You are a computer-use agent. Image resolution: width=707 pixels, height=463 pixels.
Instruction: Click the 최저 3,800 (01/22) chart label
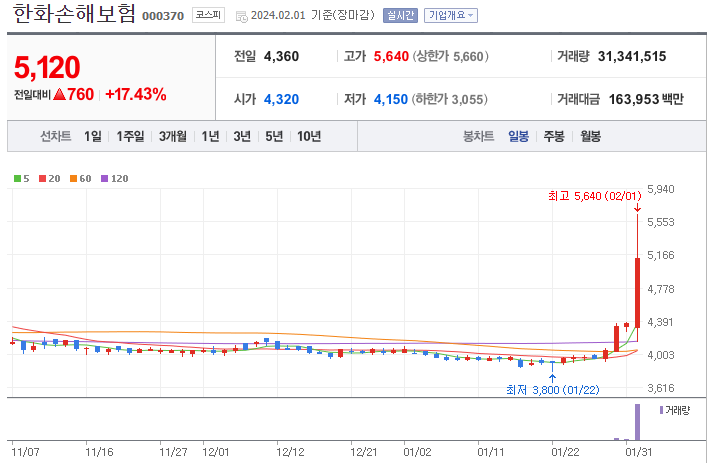[553, 390]
